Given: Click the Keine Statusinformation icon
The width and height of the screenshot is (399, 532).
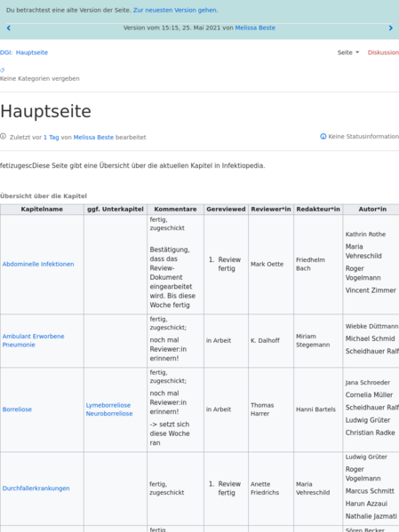Looking at the screenshot, I should coord(323,137).
